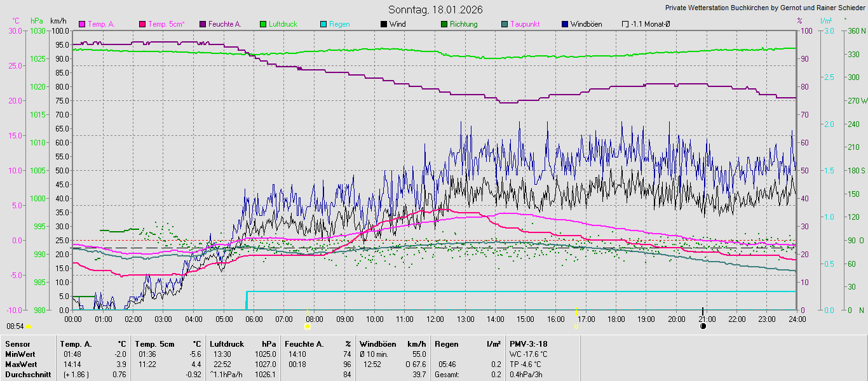Toggle the -1.1 Monat-Ø legend box
The image size is (868, 381).
pos(625,24)
